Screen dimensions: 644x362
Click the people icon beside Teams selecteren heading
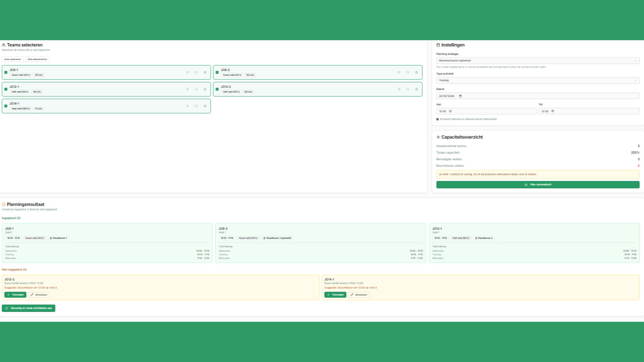(4, 45)
